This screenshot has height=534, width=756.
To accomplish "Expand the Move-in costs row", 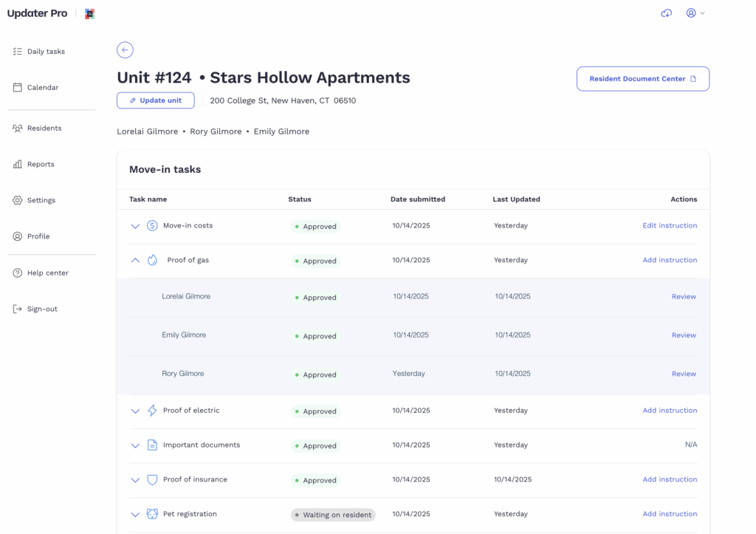I will coord(135,226).
